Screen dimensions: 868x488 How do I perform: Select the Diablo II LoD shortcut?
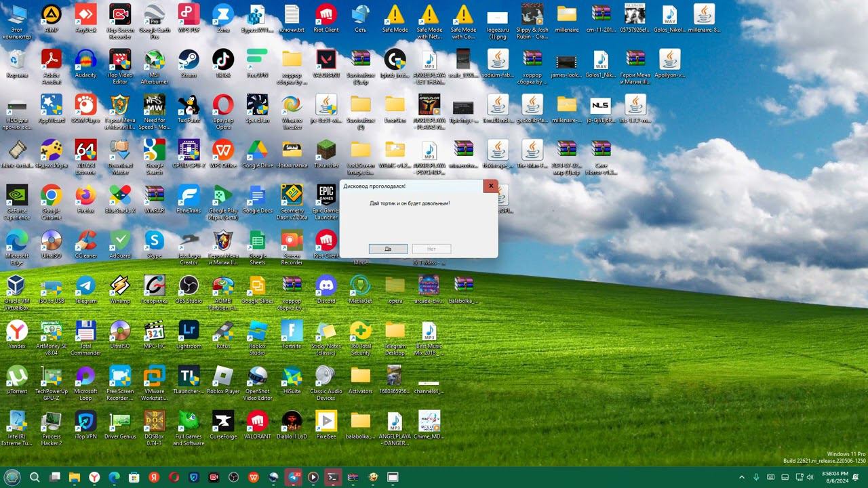click(292, 426)
